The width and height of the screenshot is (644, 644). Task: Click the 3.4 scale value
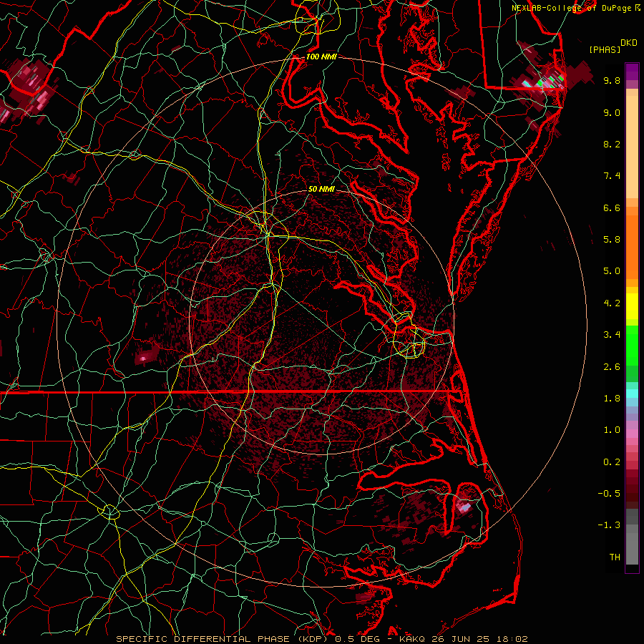point(612,335)
